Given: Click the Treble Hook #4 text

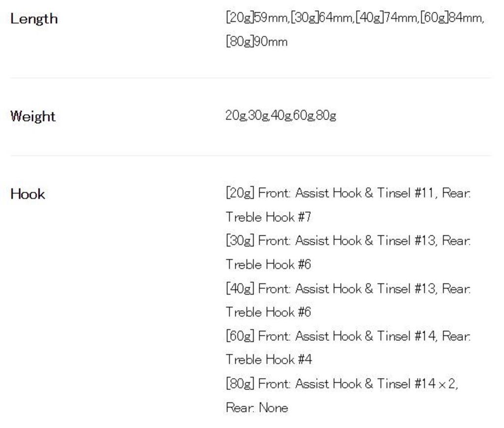Looking at the screenshot, I should click(x=269, y=360).
